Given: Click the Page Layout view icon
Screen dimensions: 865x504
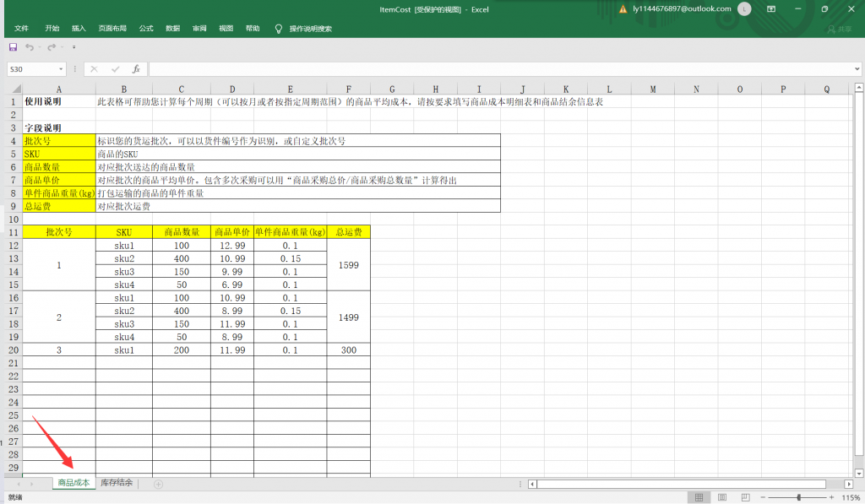Looking at the screenshot, I should pos(722,497).
